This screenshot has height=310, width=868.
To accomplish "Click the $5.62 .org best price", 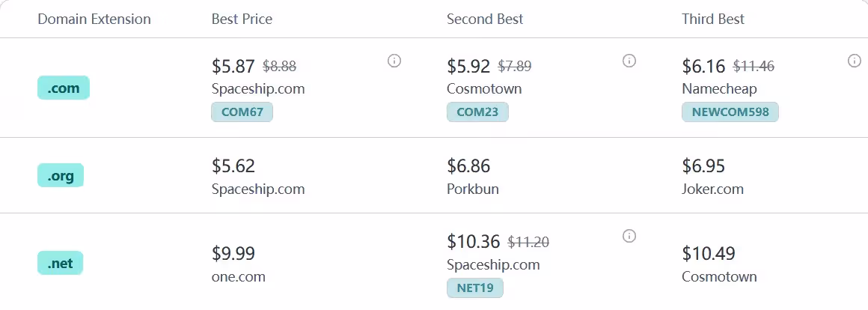I will point(233,165).
